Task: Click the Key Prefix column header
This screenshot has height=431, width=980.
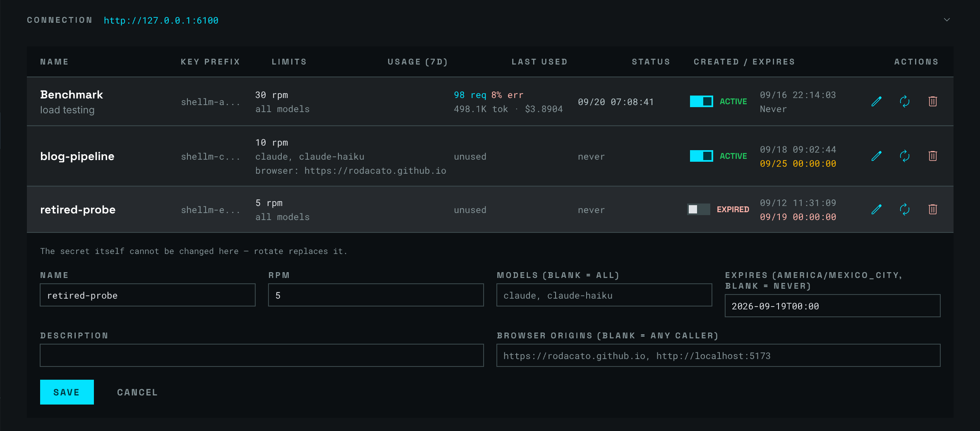Action: pos(210,62)
